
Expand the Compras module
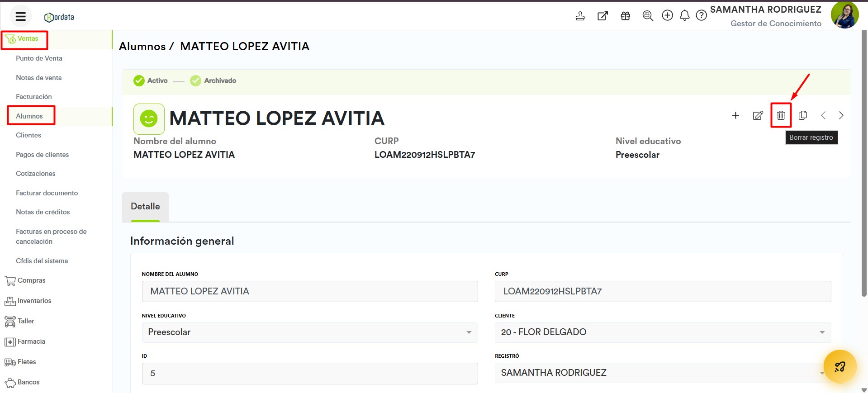tap(25, 280)
